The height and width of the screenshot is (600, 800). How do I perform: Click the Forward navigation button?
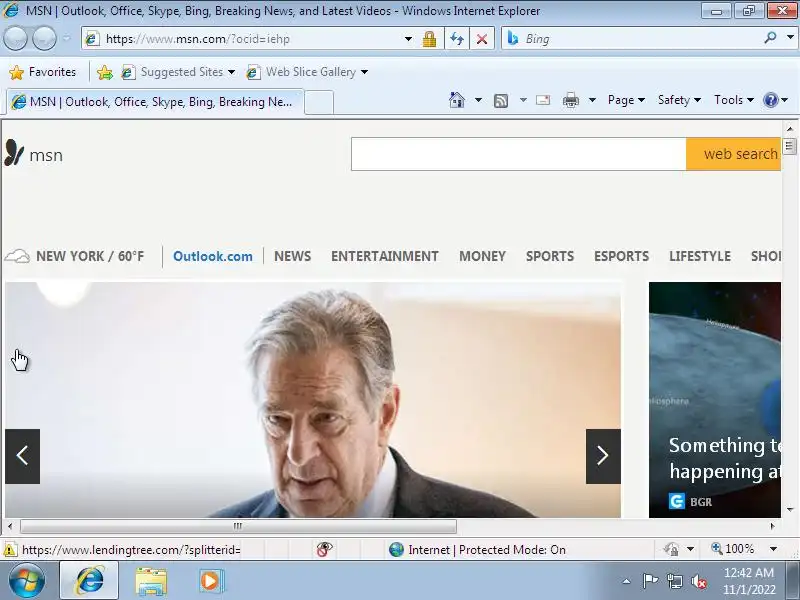[x=44, y=38]
